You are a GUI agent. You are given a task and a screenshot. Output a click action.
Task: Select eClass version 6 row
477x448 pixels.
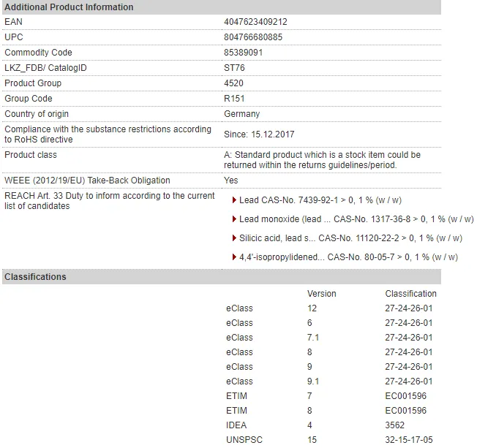(329, 323)
